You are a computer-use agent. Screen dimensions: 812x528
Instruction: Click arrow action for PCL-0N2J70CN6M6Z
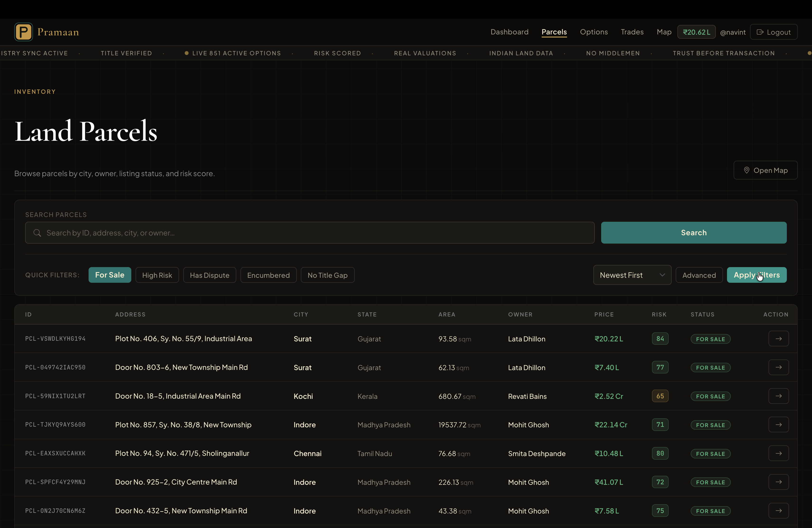pyautogui.click(x=778, y=511)
